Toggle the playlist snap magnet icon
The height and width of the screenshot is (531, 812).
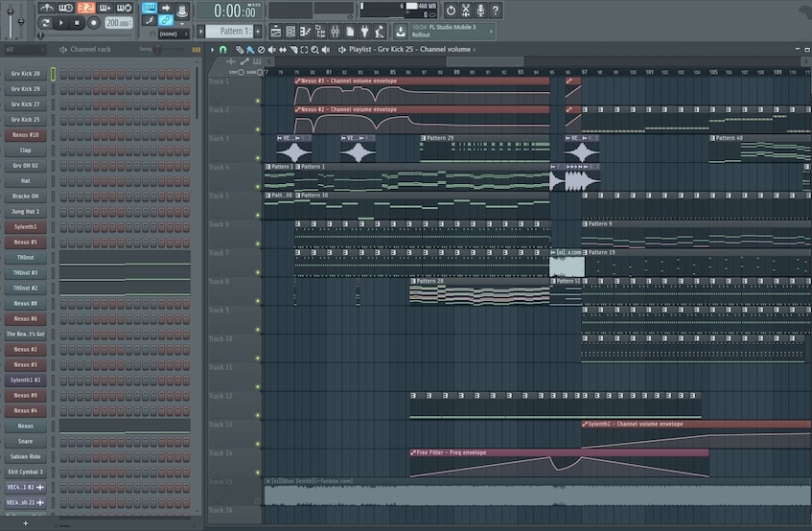click(223, 50)
